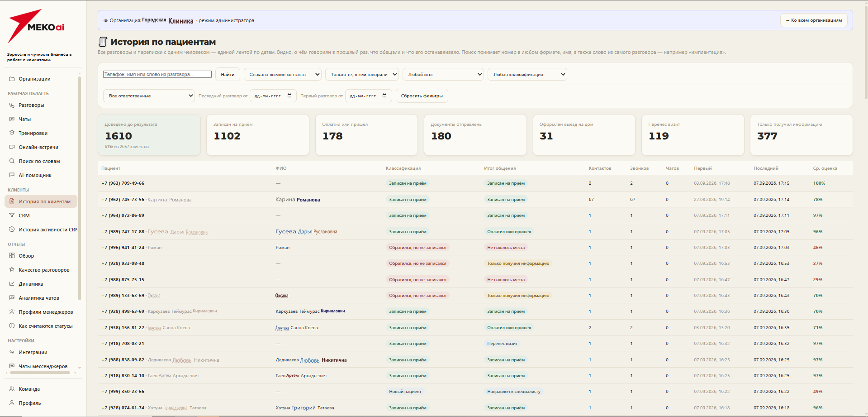868x417 pixels.
Task: Click the История по клиентам icon
Action: point(12,201)
